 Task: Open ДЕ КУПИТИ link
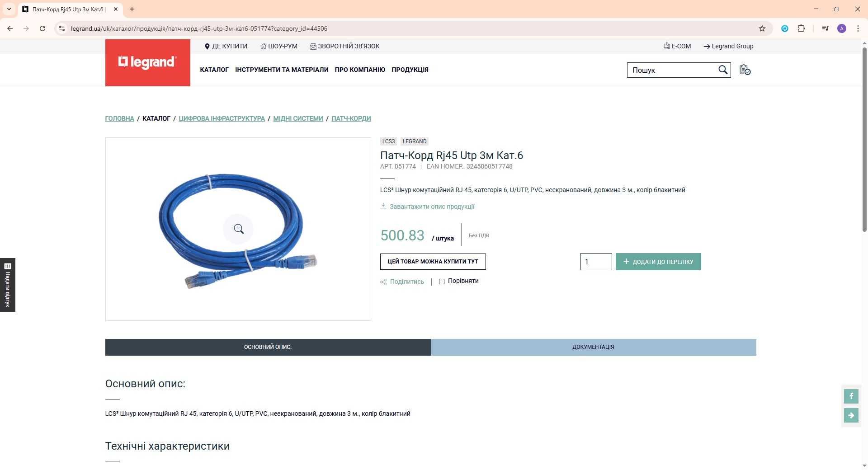coord(226,46)
